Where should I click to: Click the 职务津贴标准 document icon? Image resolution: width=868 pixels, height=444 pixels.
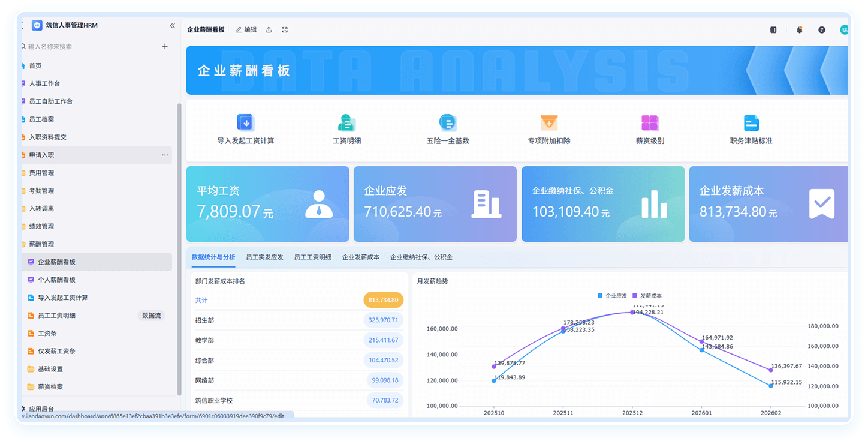coord(751,122)
